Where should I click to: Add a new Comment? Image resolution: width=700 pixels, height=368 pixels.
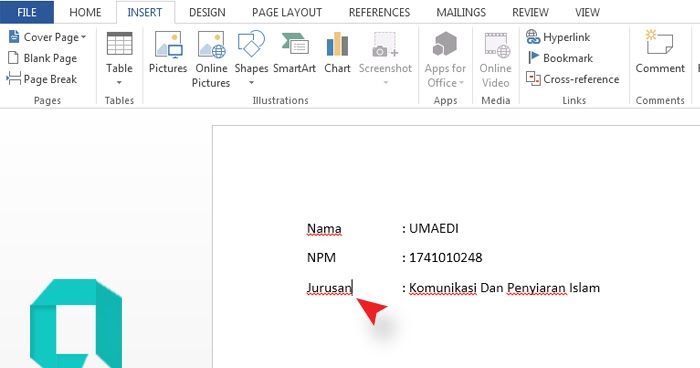pyautogui.click(x=660, y=53)
